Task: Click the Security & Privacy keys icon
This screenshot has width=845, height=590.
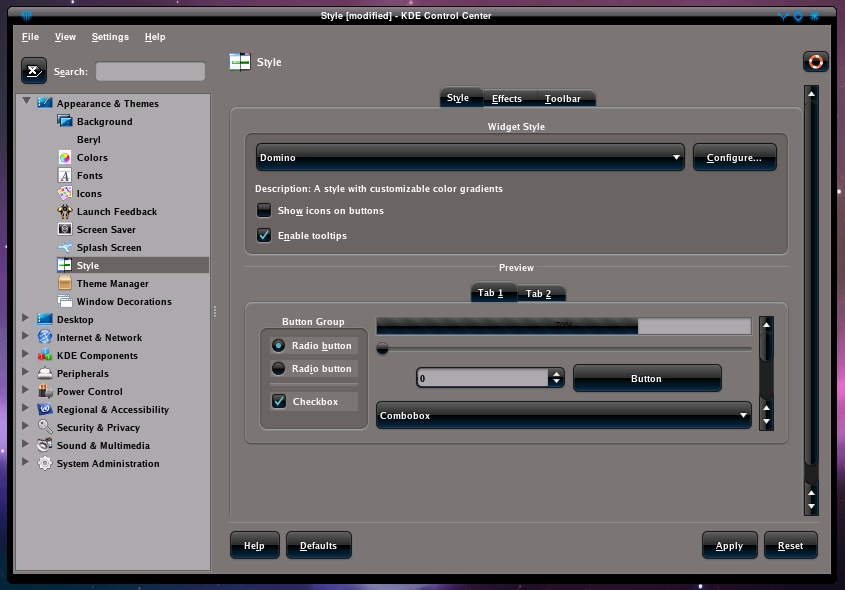Action: tap(45, 427)
